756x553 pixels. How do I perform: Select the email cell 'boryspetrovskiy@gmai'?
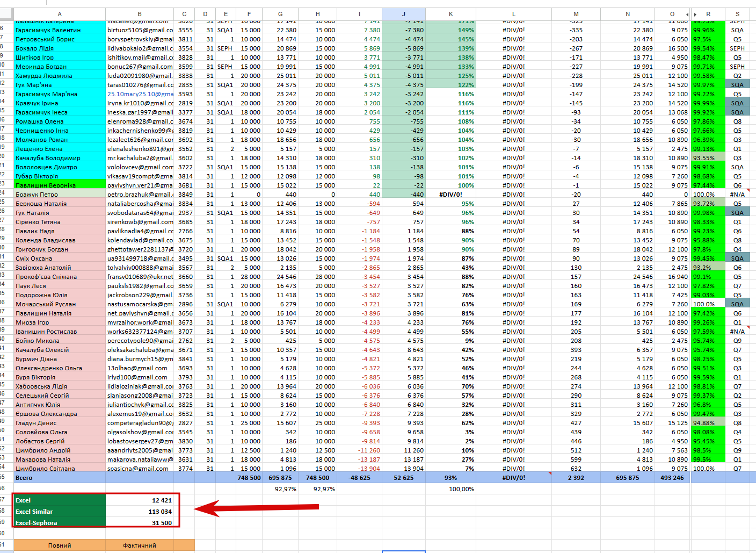coord(140,39)
